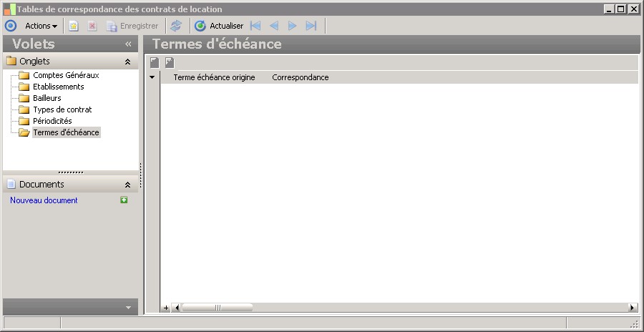Image resolution: width=644 pixels, height=332 pixels.
Task: Click the Types de contrat folder icon
Action: click(24, 109)
